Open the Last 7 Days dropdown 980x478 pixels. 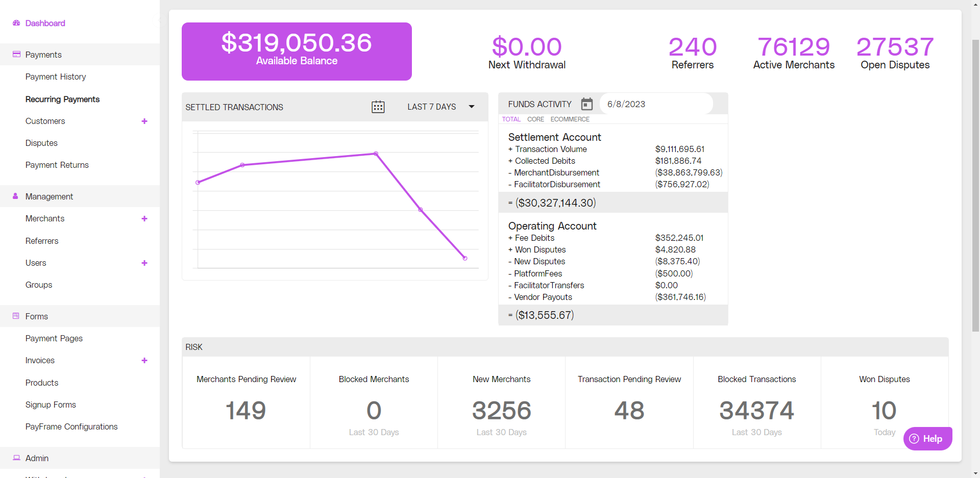[x=441, y=107]
